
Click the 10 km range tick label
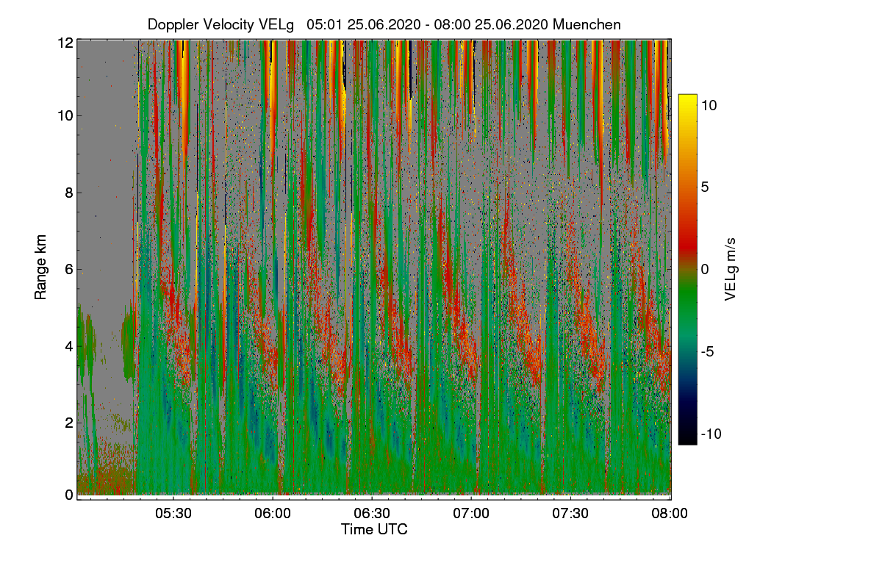pos(65,116)
